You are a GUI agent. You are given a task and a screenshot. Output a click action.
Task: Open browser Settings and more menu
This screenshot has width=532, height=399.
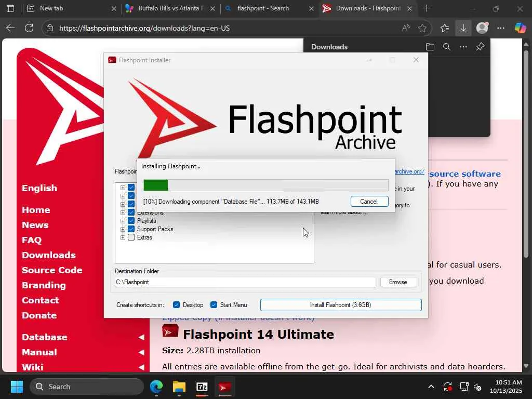click(x=501, y=28)
